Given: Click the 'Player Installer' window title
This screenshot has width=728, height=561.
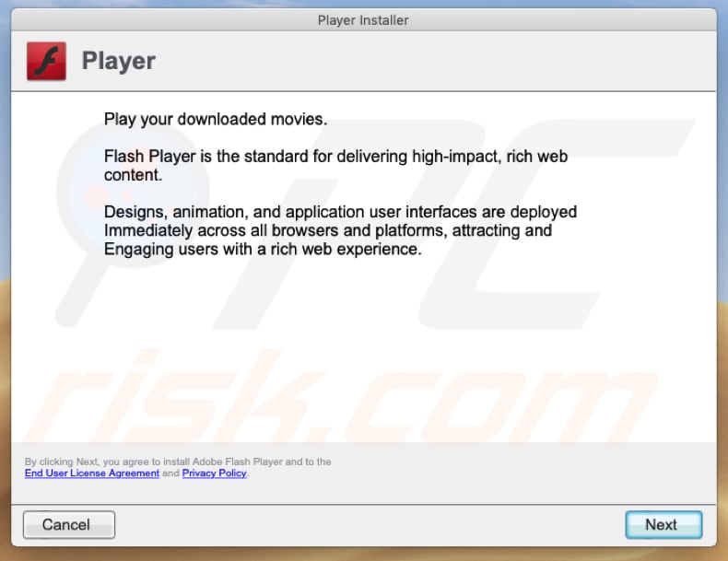Looking at the screenshot, I should pyautogui.click(x=363, y=20).
